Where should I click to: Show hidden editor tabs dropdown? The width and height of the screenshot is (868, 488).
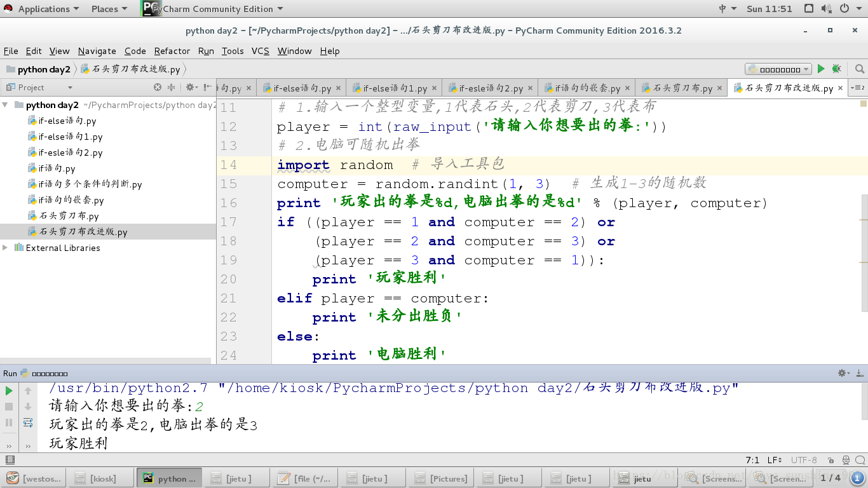859,88
